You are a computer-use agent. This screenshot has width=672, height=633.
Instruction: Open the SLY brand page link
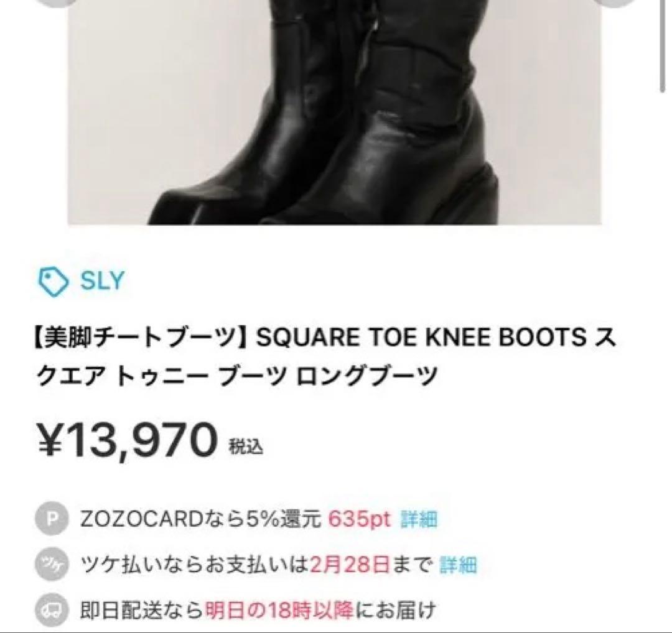click(x=103, y=281)
